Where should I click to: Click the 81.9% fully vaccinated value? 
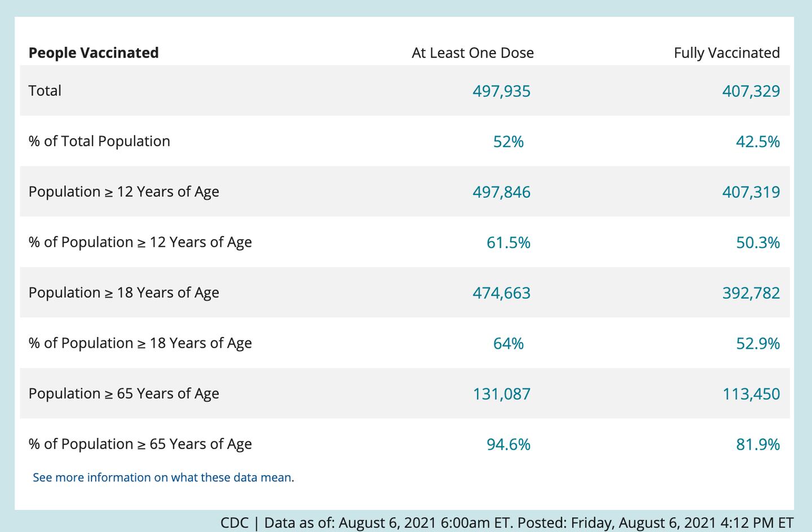757,444
